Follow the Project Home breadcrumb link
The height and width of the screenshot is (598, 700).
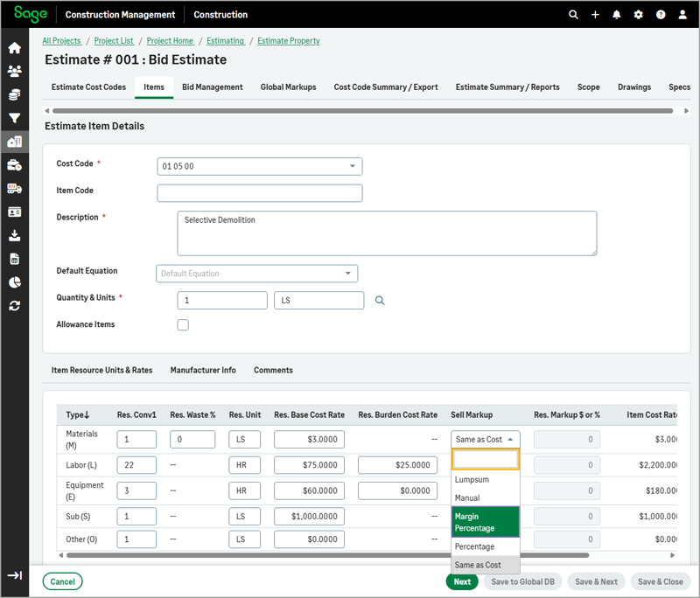coord(170,40)
